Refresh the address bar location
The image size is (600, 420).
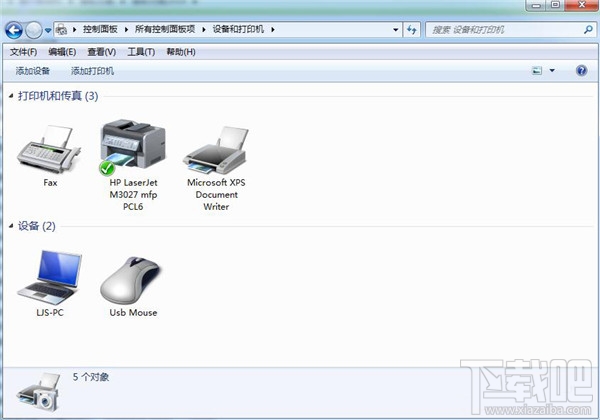(412, 29)
